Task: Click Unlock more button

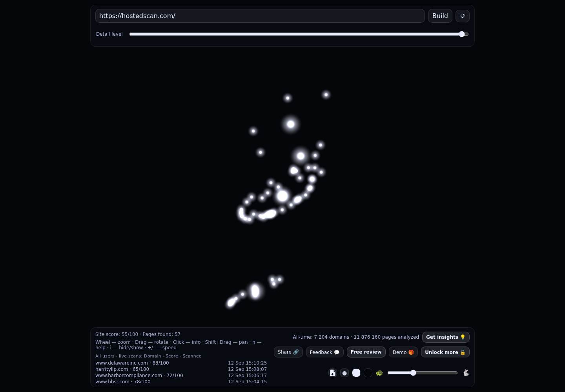Action: [445, 352]
